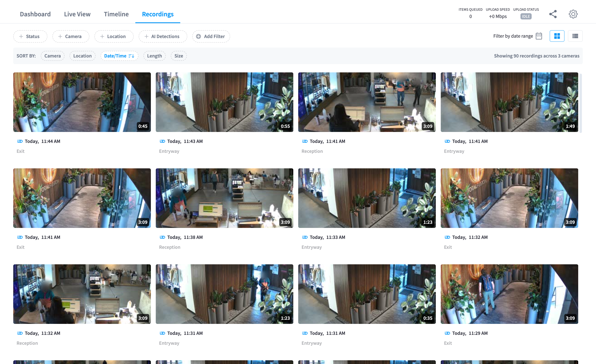
Task: Click the vertical scrollbar of the recordings grid
Action: [x=580, y=103]
